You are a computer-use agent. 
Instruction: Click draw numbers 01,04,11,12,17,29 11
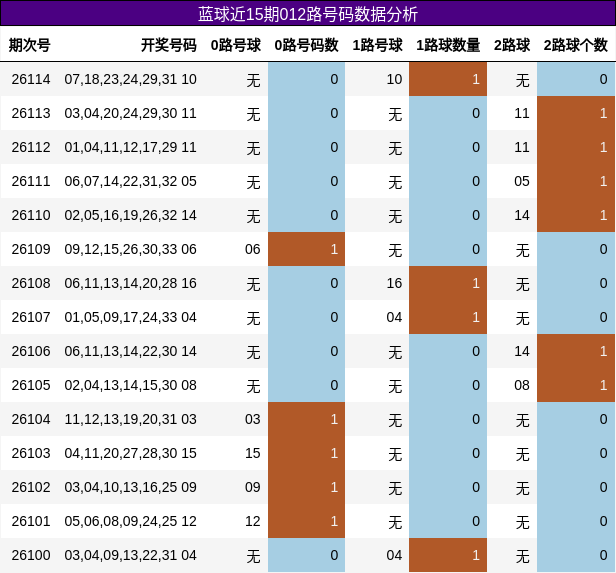[130, 147]
